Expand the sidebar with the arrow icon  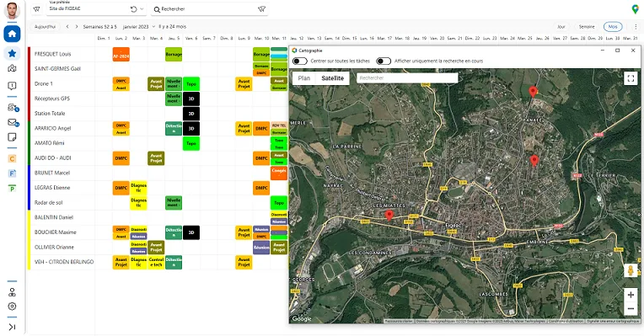pyautogui.click(x=12, y=327)
